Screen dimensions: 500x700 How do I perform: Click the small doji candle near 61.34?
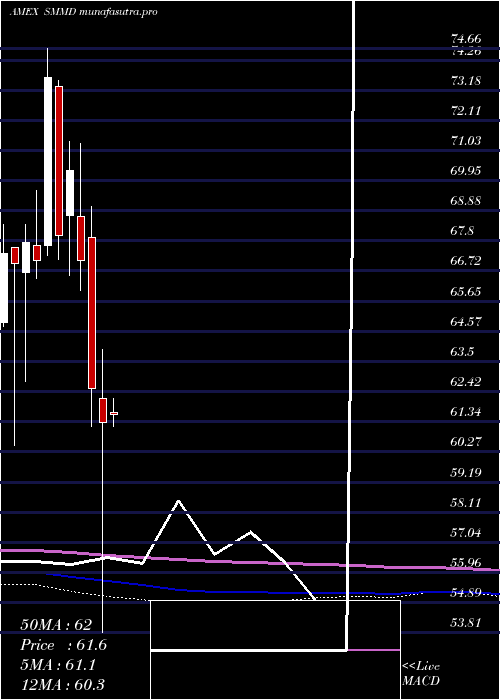[x=114, y=413]
